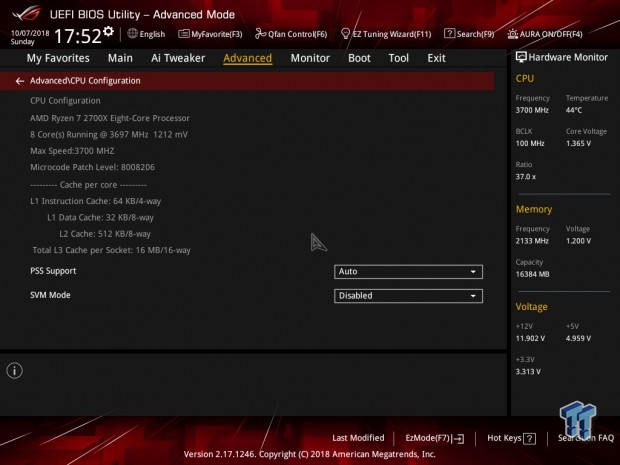Screen dimensions: 620x465
Task: Open the Ai Tweaker tab
Action: (x=178, y=58)
